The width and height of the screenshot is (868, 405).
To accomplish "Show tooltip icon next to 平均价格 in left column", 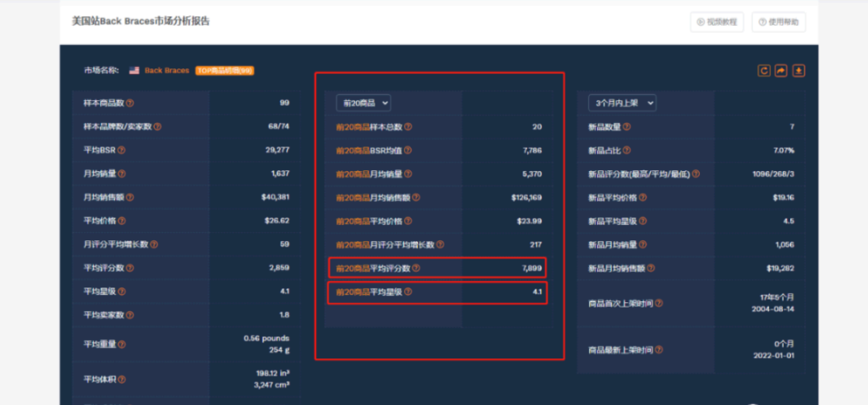I will tap(121, 221).
